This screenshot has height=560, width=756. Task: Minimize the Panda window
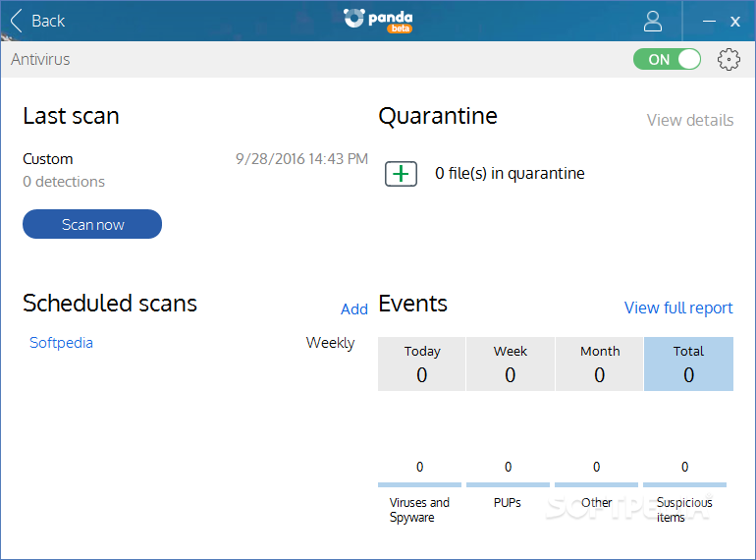click(x=709, y=22)
